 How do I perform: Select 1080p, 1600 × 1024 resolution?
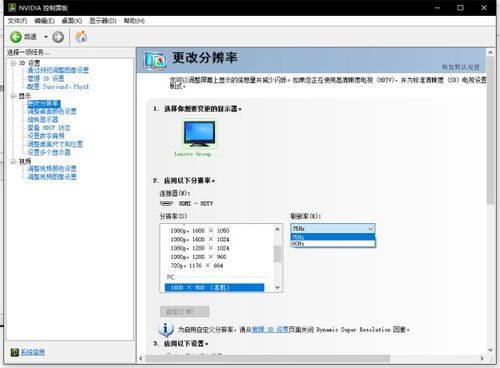[x=200, y=239]
